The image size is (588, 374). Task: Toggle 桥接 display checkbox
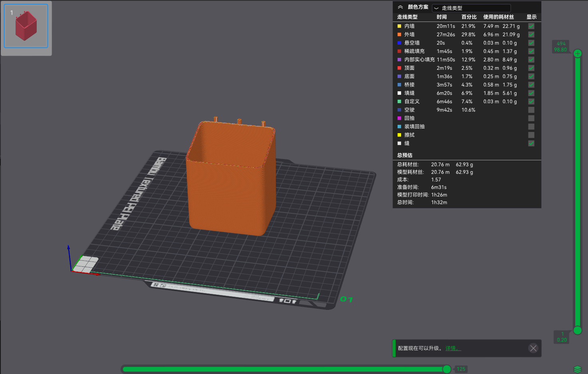tap(531, 85)
